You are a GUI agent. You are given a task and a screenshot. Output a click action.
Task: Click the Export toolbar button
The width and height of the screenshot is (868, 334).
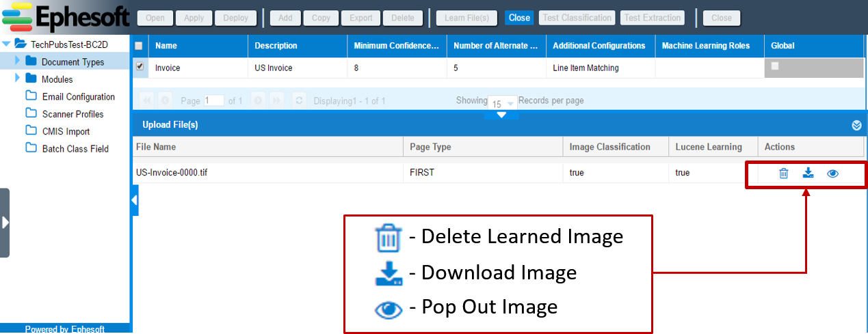[360, 18]
